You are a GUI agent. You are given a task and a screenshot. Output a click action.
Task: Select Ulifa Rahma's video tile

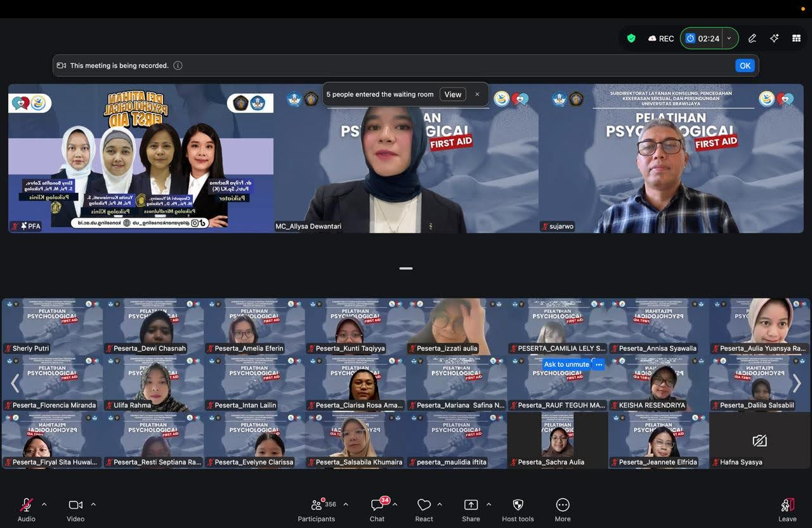154,383
